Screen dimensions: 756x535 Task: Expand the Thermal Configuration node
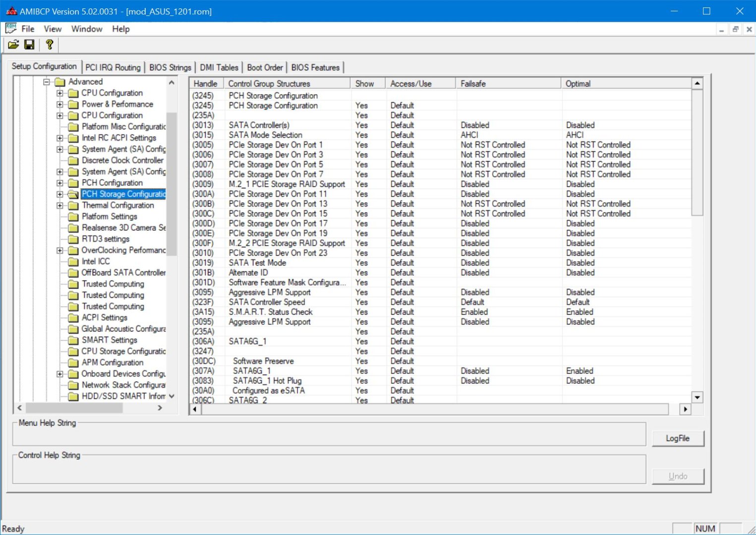60,206
